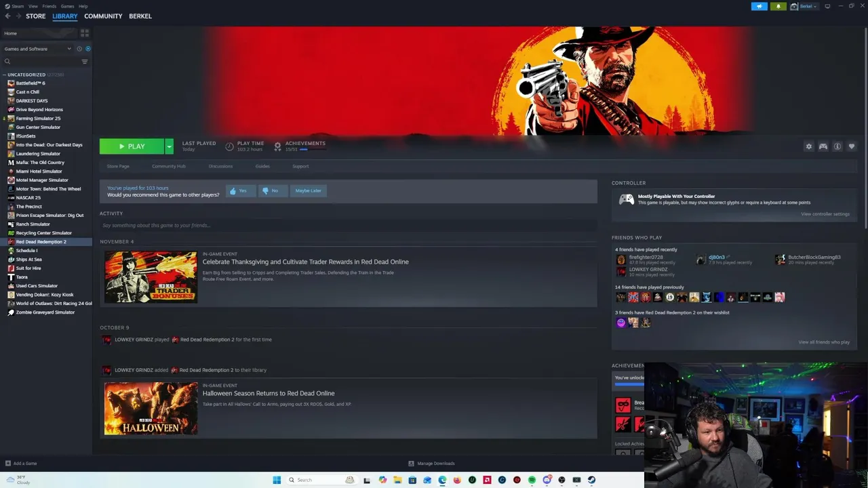
Task: Open the Games and Software filter dropdown
Action: point(37,49)
